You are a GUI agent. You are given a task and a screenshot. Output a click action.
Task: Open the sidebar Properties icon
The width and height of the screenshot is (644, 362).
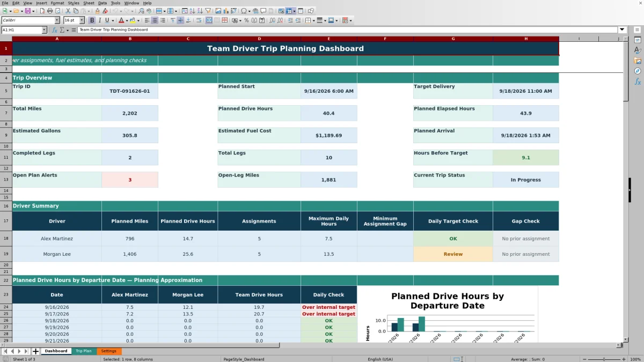pyautogui.click(x=638, y=40)
